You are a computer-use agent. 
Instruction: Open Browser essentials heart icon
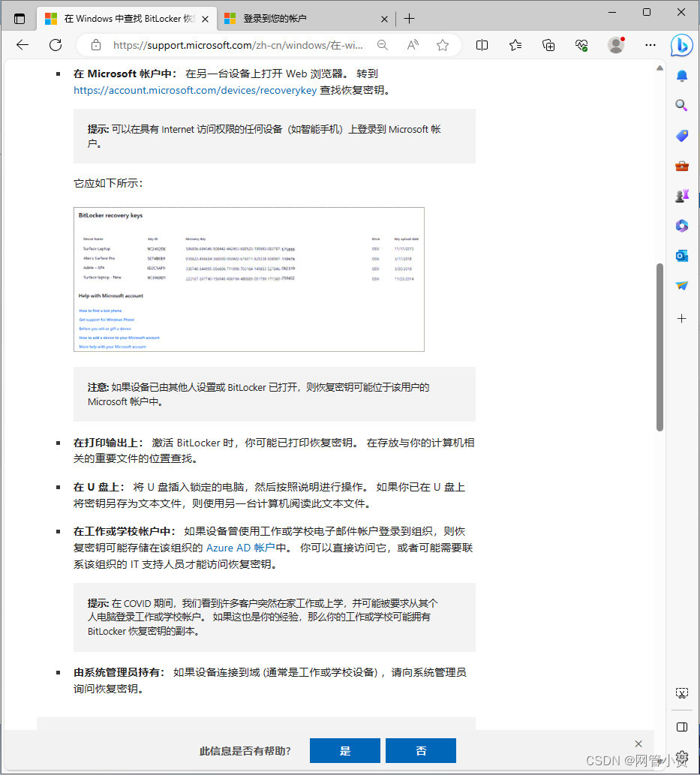581,45
